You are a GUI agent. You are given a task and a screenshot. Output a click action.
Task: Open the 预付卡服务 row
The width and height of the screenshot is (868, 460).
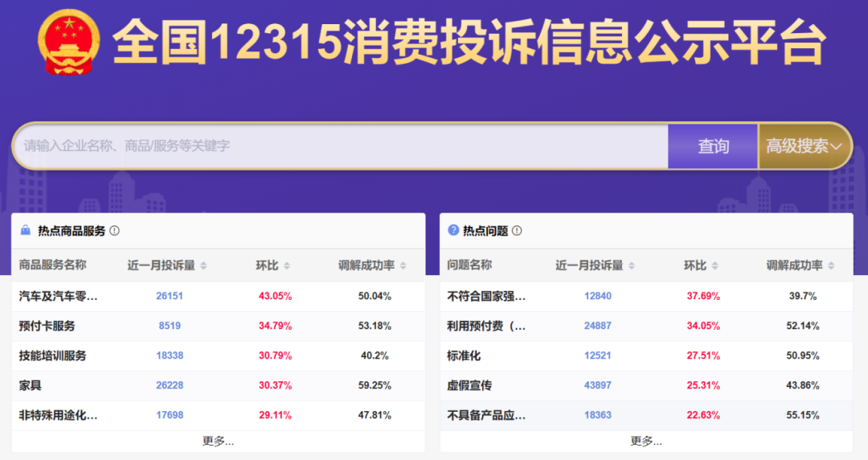point(47,326)
